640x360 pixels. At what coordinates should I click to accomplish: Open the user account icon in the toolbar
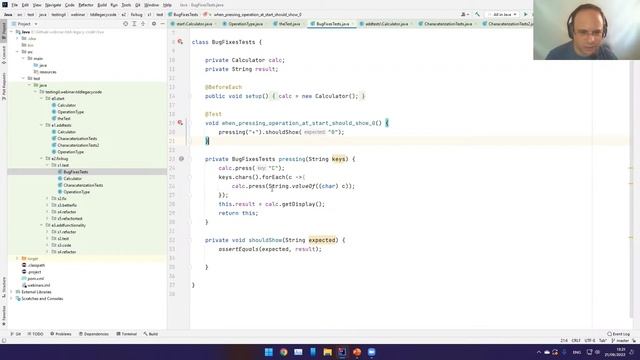tap(464, 14)
